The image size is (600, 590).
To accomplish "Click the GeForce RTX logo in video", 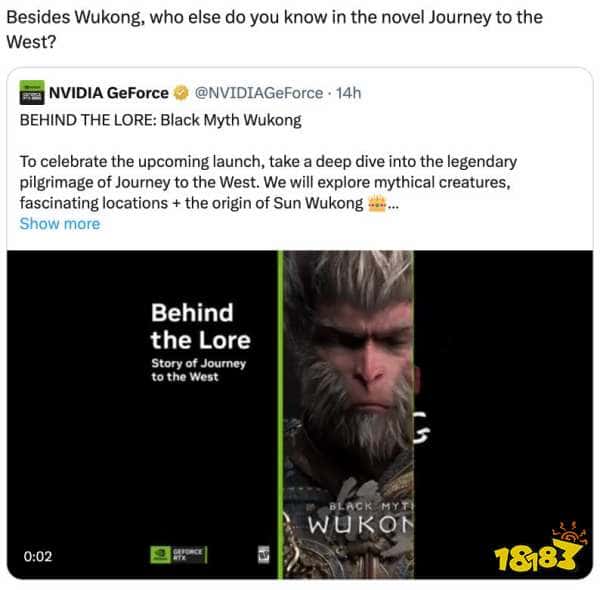I will (179, 554).
